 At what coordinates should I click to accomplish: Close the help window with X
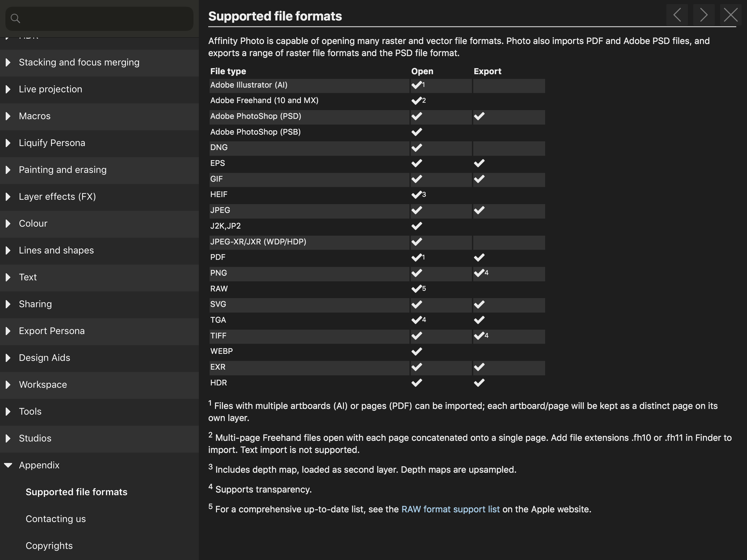[731, 15]
